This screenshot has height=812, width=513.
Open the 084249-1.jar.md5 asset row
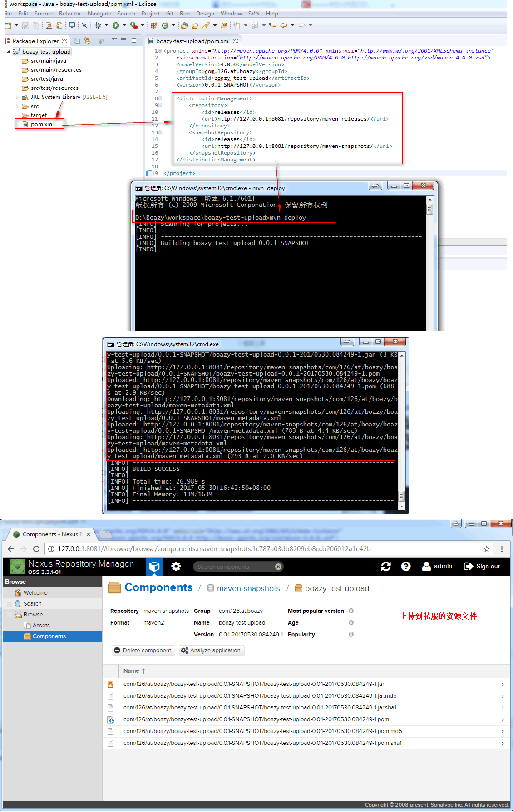(x=305, y=696)
